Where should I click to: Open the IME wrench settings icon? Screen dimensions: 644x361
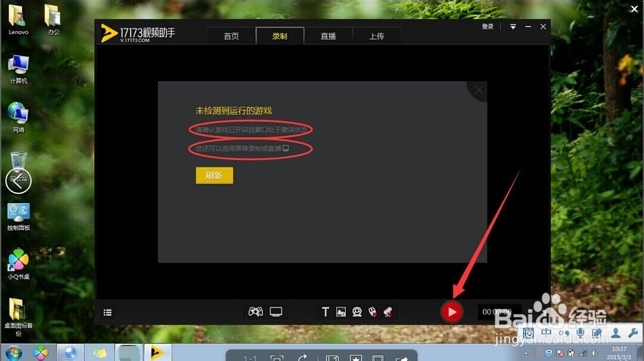[633, 333]
